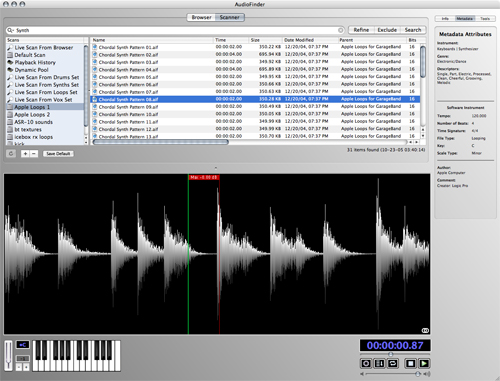The height and width of the screenshot is (381, 500).
Task: Adjust the playback position slider
Action: (x=391, y=354)
